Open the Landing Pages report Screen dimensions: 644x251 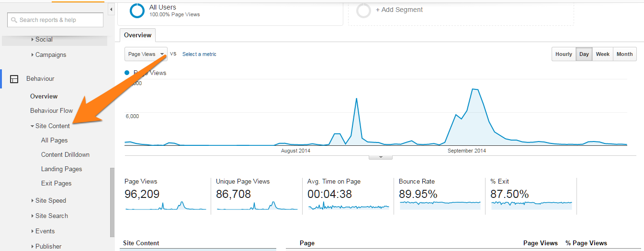pyautogui.click(x=62, y=169)
